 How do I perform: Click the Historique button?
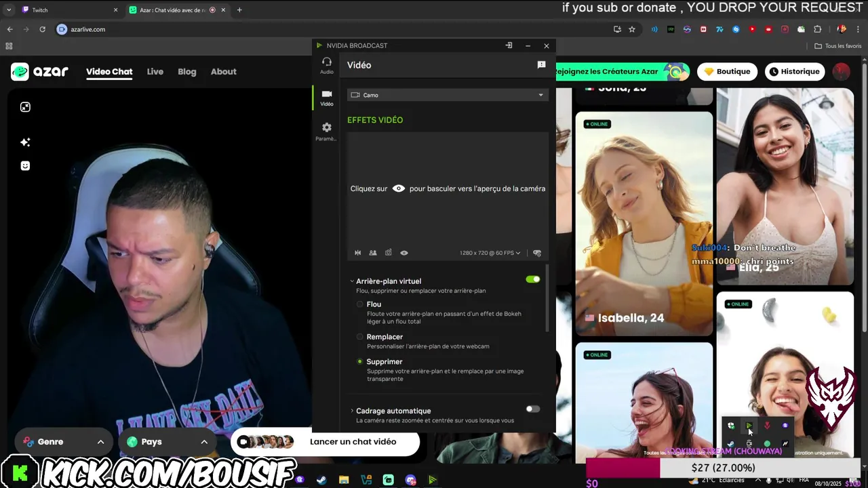pos(795,71)
